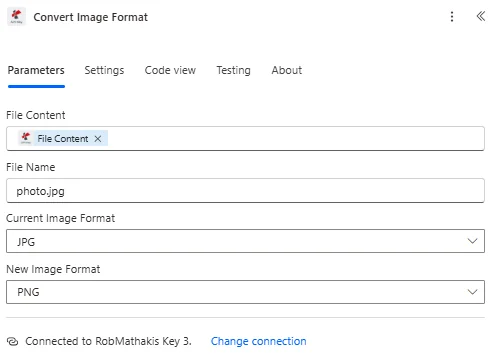Open the Current Image Format dropdown

click(245, 241)
